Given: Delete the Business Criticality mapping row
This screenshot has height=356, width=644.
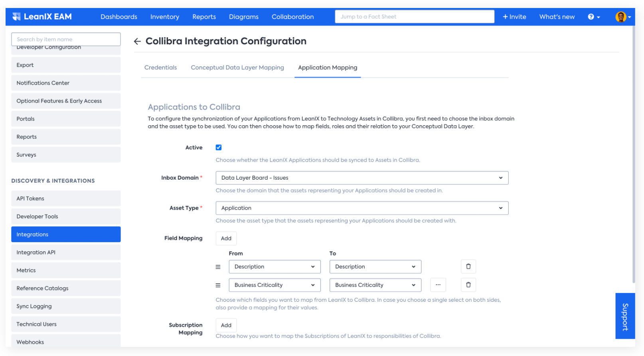Looking at the screenshot, I should tap(468, 285).
